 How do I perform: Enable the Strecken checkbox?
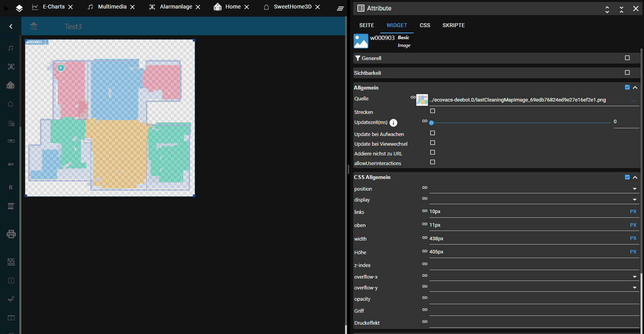tap(433, 111)
